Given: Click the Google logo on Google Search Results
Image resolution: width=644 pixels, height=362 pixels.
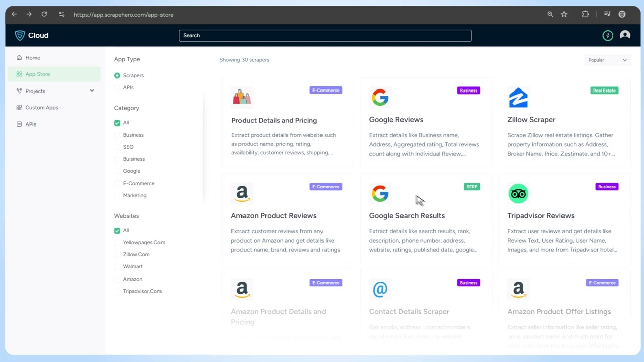Looking at the screenshot, I should click(x=380, y=194).
